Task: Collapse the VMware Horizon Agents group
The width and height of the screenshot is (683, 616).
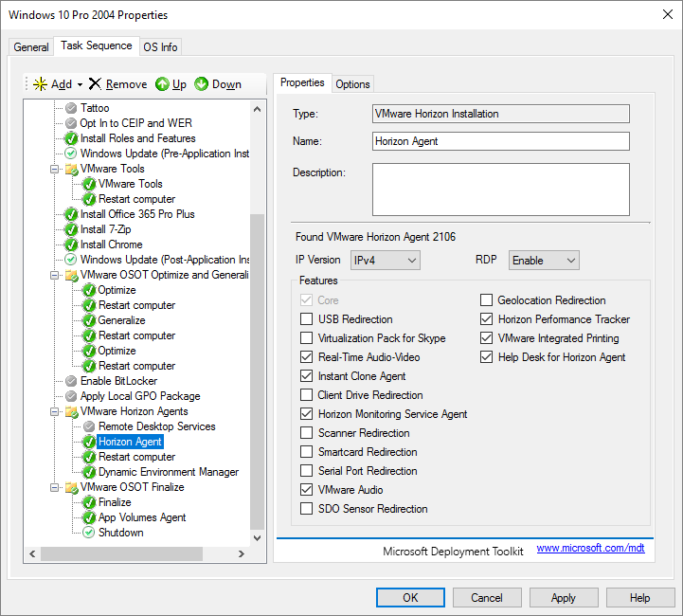Action: click(56, 411)
